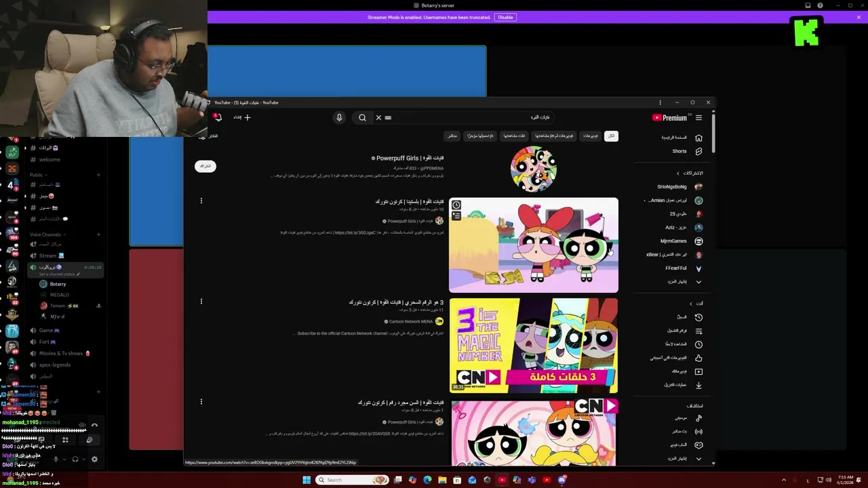Open Watch Later in sidebar
The height and width of the screenshot is (488, 868).
click(x=683, y=344)
